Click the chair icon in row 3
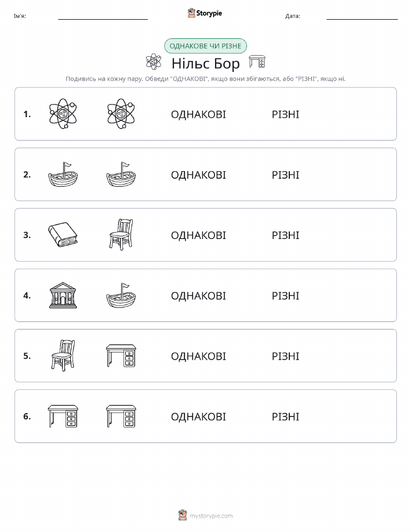411x532 pixels. 121,235
